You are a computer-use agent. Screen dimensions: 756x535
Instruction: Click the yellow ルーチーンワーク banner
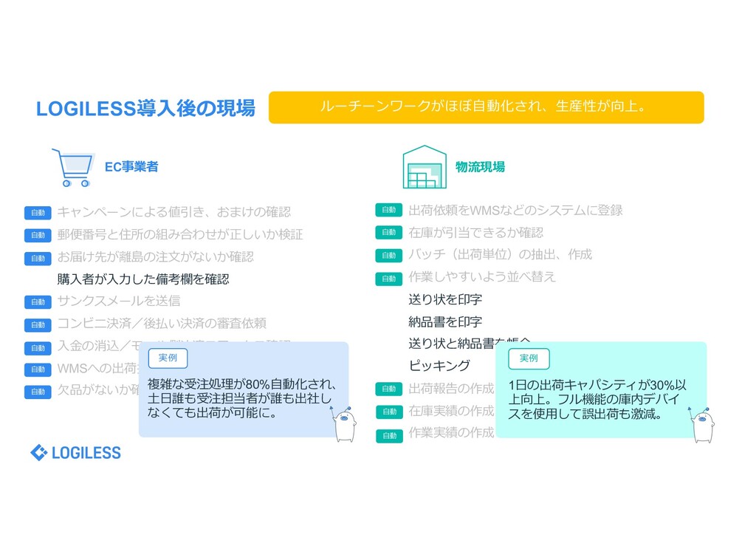coord(486,107)
